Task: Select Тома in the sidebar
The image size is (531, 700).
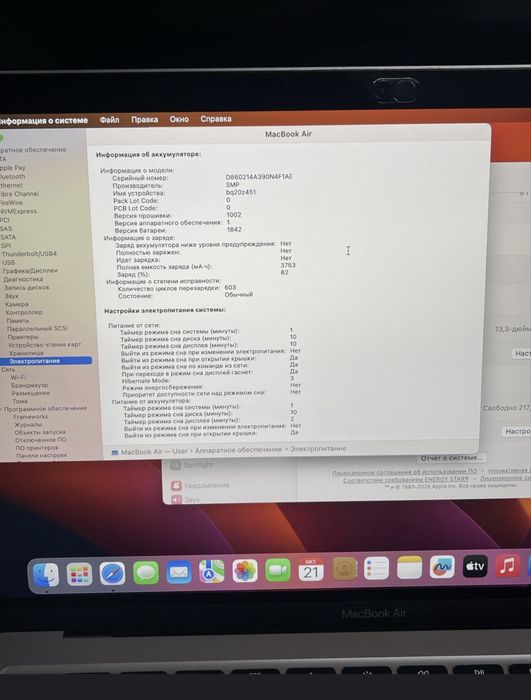Action: tap(20, 401)
